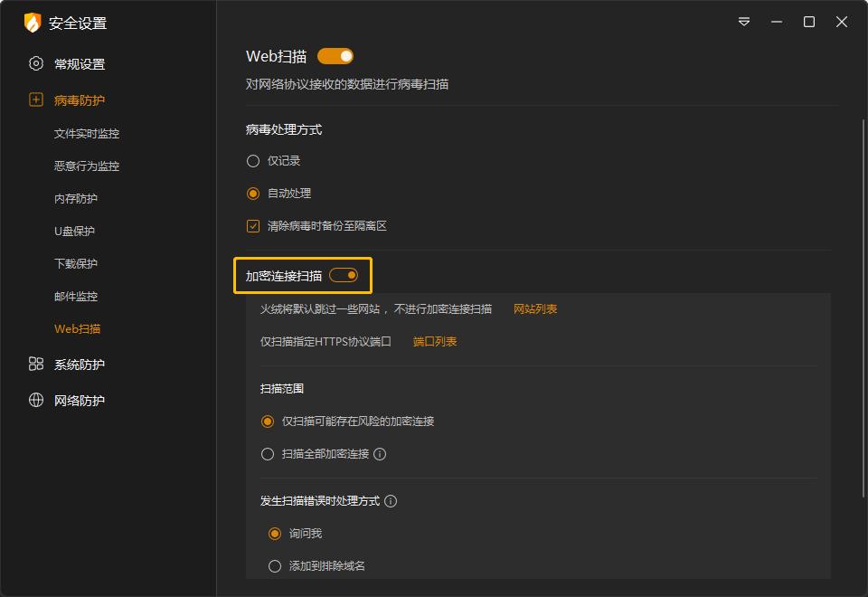Screen dimensions: 868x597
Task: Open 恶意行为监控 settings page
Action: tap(87, 166)
